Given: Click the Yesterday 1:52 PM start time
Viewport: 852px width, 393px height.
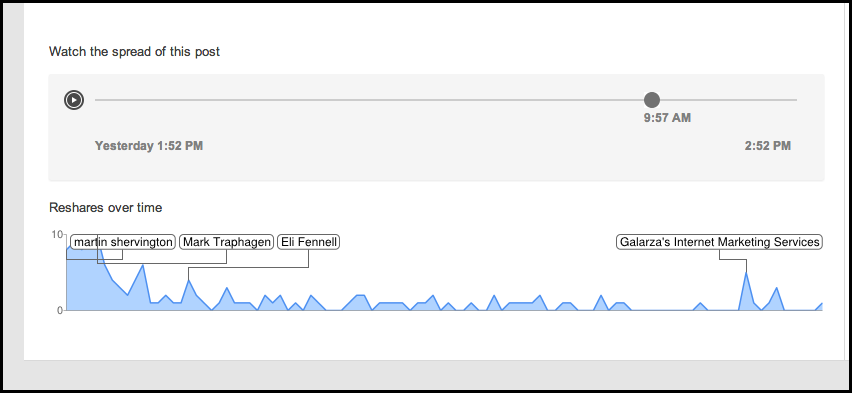Looking at the screenshot, I should 149,146.
